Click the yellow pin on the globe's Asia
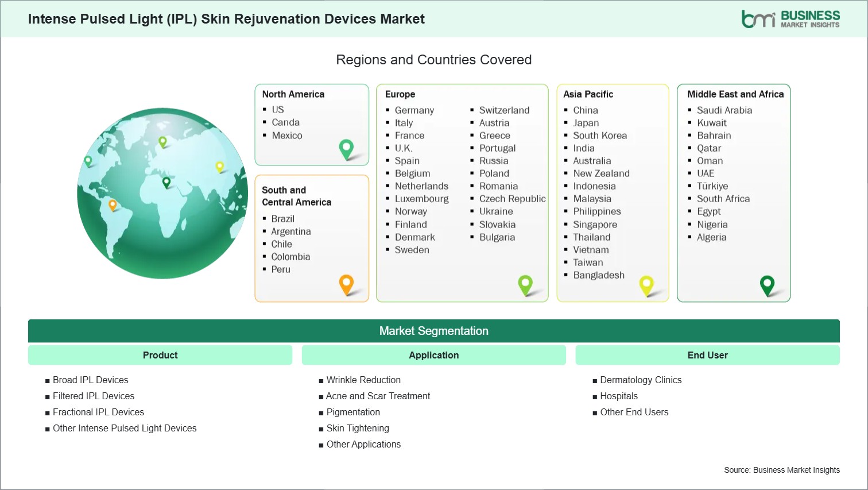 pos(219,167)
